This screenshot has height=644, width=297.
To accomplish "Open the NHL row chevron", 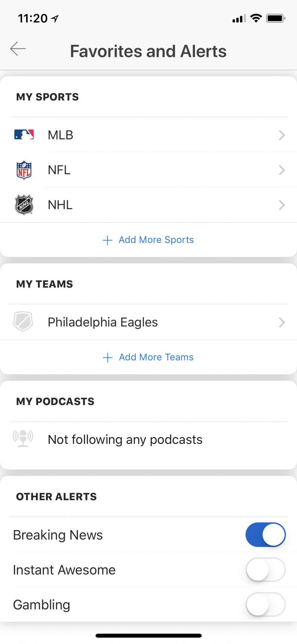I will pos(282,205).
